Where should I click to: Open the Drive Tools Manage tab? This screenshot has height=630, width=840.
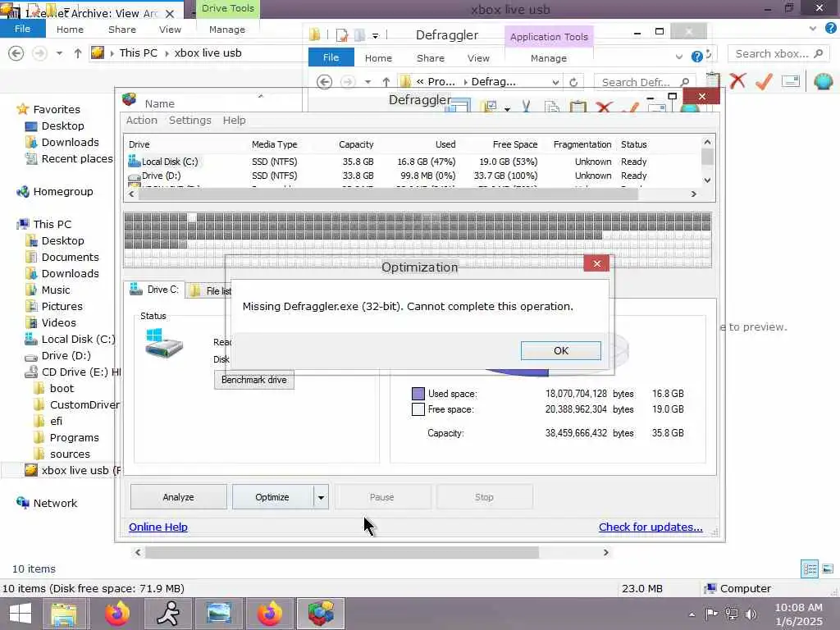tap(227, 30)
